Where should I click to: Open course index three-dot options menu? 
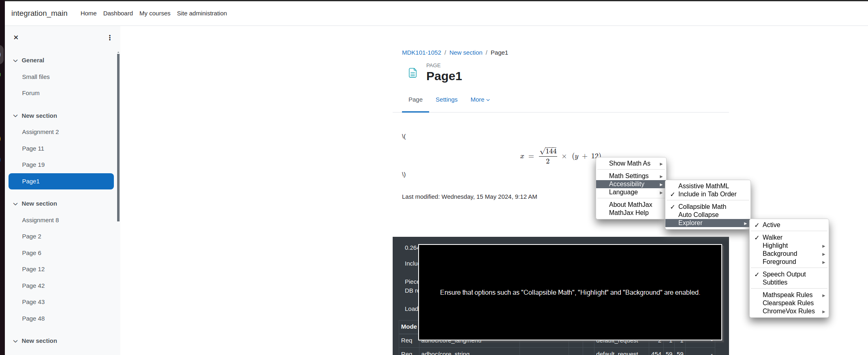[109, 38]
